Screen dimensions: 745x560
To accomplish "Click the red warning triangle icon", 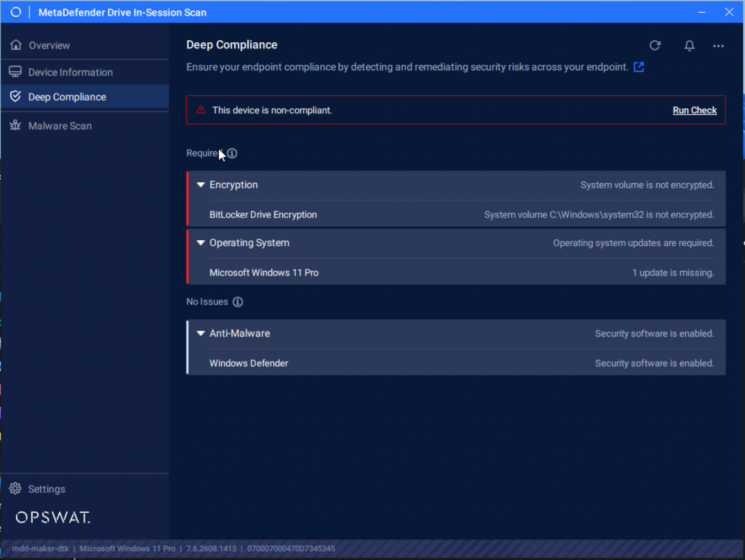I will (201, 110).
